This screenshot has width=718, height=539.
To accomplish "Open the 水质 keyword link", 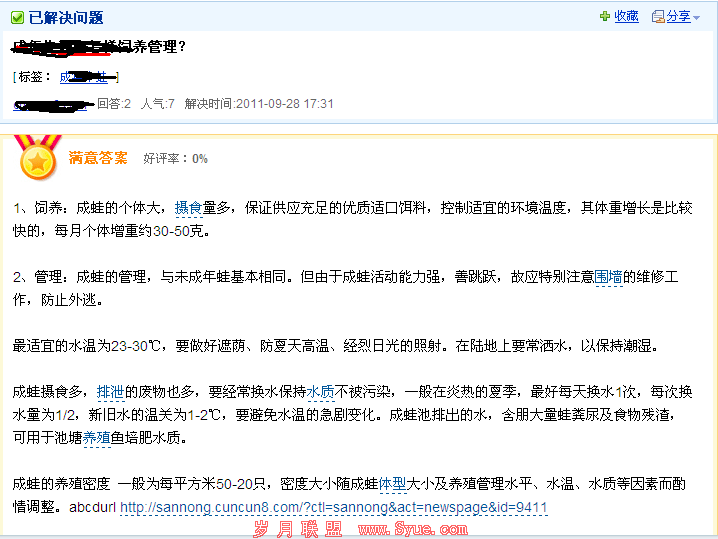I will (x=321, y=391).
